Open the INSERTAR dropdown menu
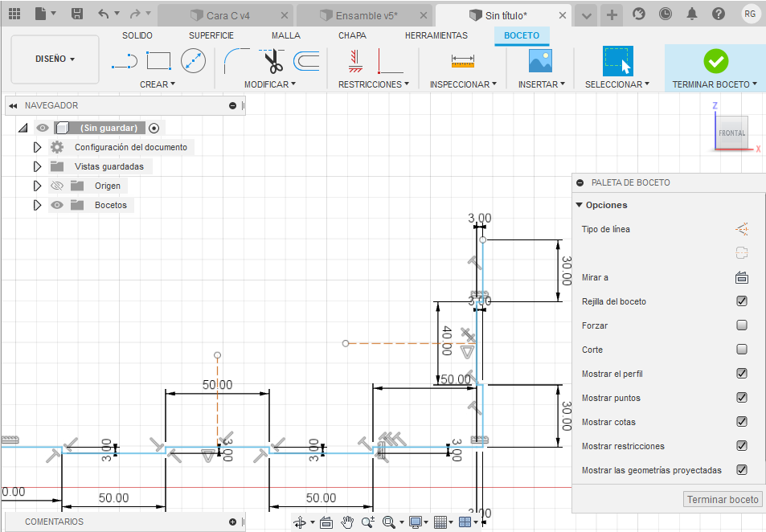This screenshot has width=766, height=532. (x=542, y=84)
